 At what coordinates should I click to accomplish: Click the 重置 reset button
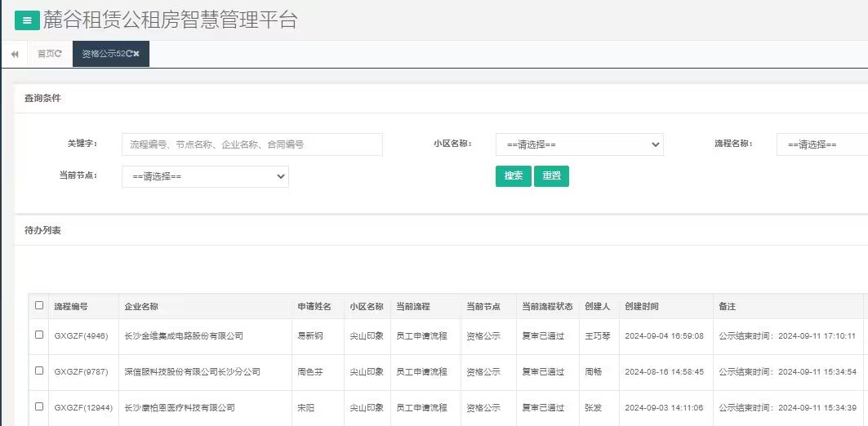[551, 176]
